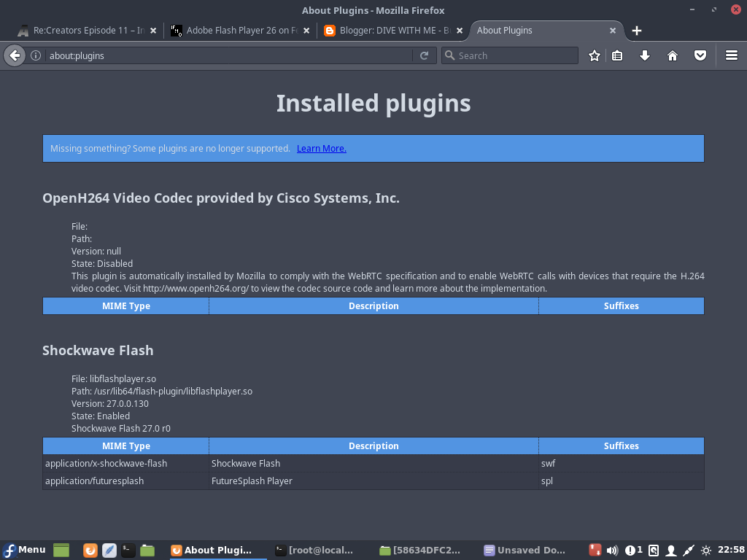Image resolution: width=747 pixels, height=560 pixels.
Task: Click Version: 27.0.0.130 text
Action: [110, 404]
